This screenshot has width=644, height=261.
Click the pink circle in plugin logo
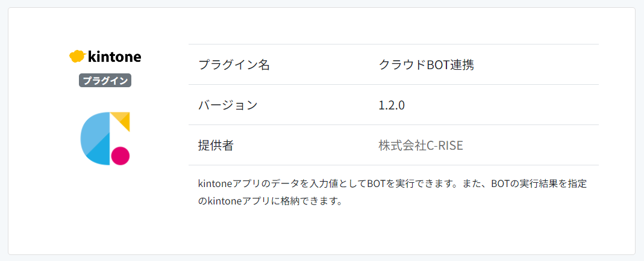[x=120, y=155]
